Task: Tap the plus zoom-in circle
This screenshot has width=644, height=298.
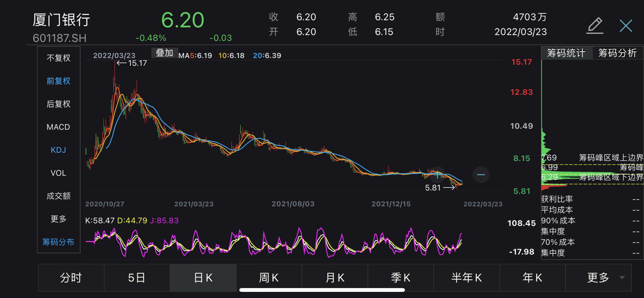Action: click(437, 175)
